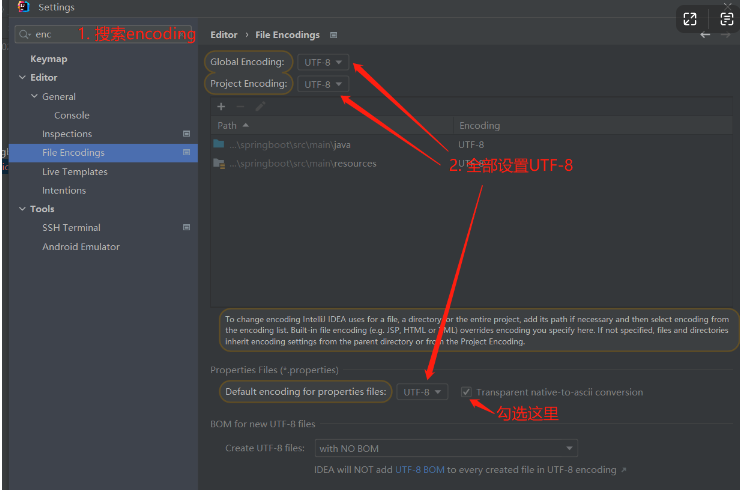This screenshot has width=740, height=490.
Task: Click the UTF-8 BOM hyperlink
Action: pos(420,470)
